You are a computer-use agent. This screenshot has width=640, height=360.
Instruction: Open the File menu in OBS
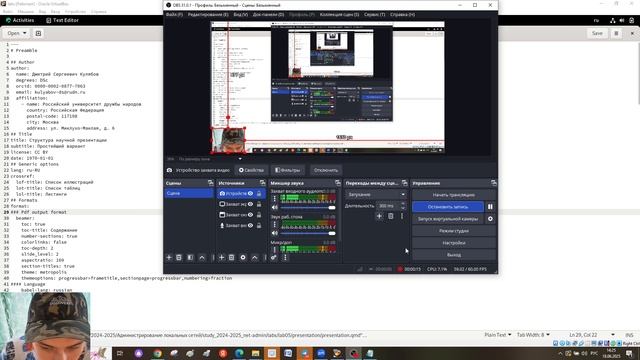coord(174,14)
